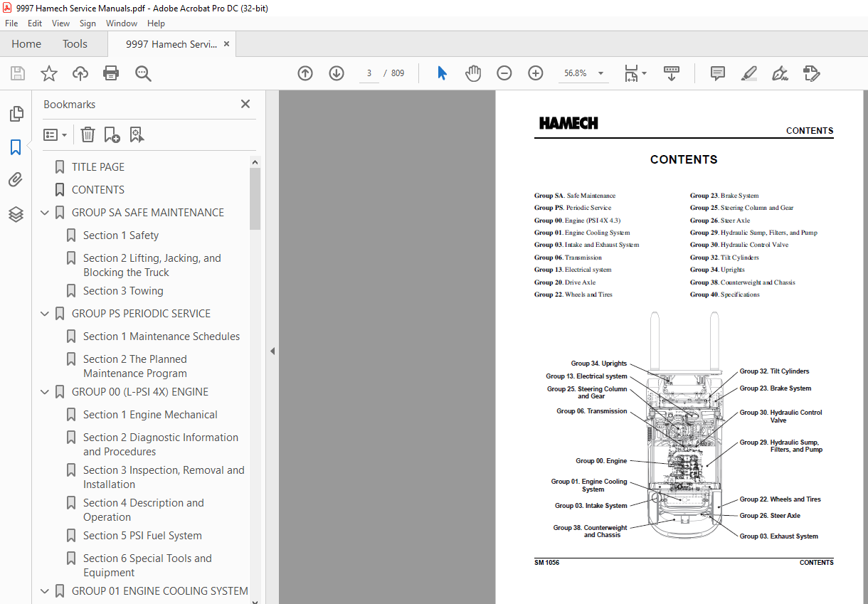The height and width of the screenshot is (604, 868).
Task: Activate the Hand pan tool
Action: pos(473,73)
